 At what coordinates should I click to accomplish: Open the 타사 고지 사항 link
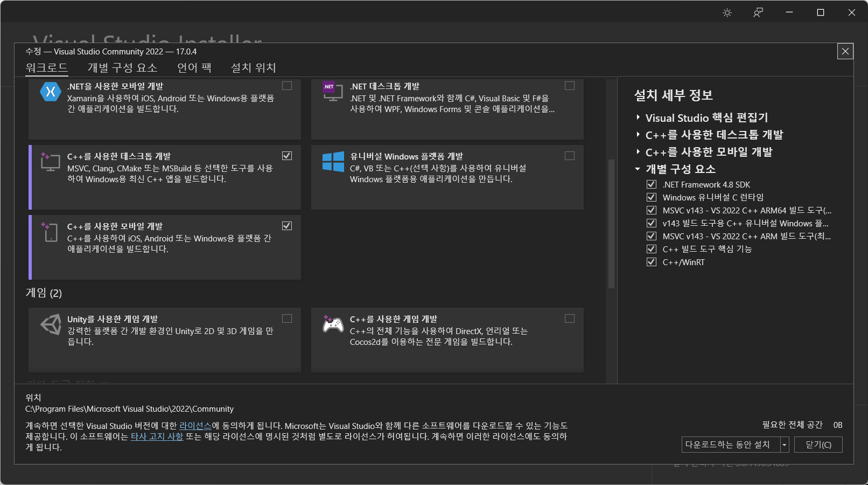157,436
